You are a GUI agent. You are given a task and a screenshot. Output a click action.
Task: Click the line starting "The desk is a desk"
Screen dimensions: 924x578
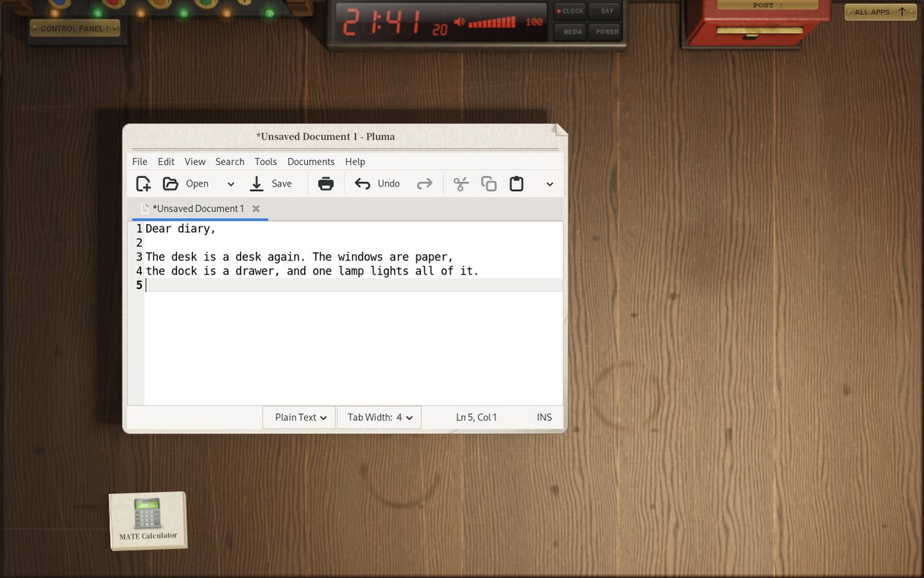click(300, 257)
